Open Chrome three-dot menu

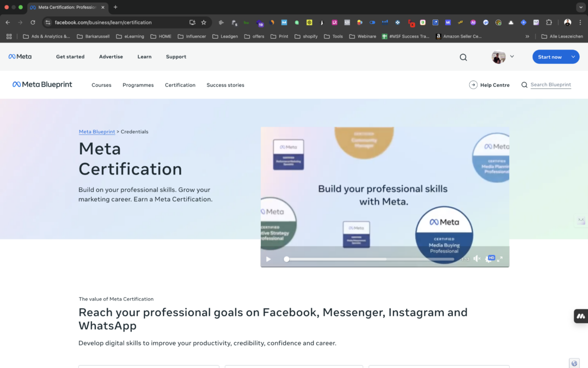click(x=580, y=22)
